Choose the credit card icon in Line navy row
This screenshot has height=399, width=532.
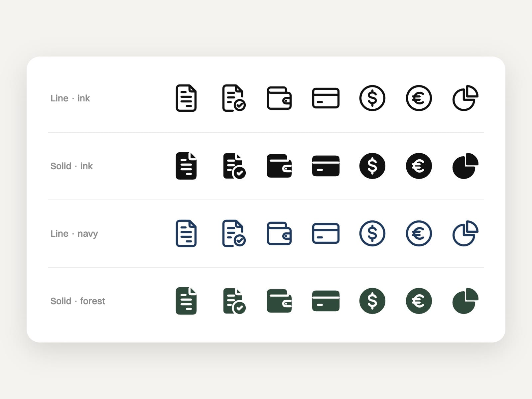pyautogui.click(x=326, y=233)
